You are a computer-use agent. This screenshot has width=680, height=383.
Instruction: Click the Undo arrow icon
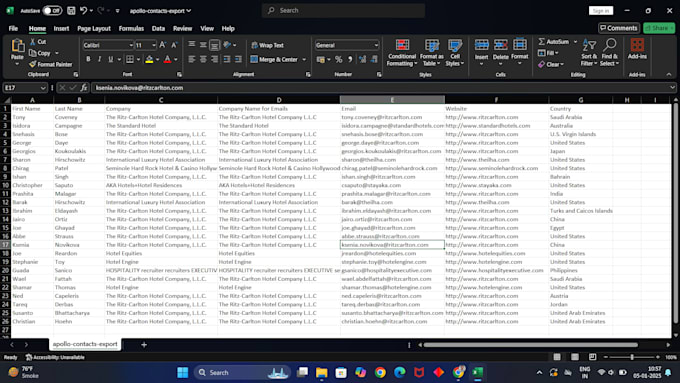point(83,10)
